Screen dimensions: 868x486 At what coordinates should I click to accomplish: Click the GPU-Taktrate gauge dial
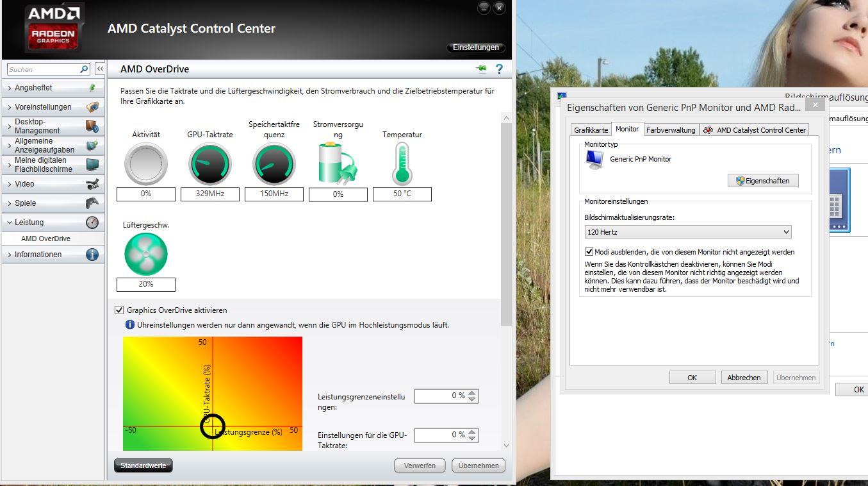210,164
